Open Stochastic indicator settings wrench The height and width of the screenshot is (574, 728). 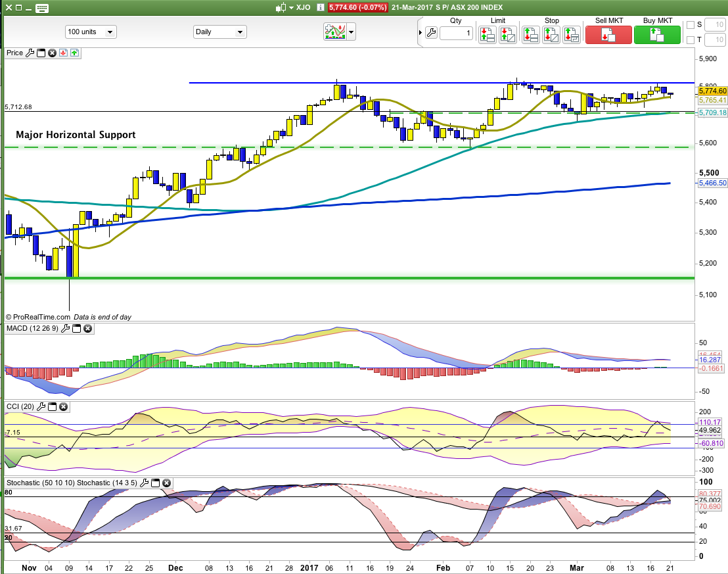(x=144, y=483)
